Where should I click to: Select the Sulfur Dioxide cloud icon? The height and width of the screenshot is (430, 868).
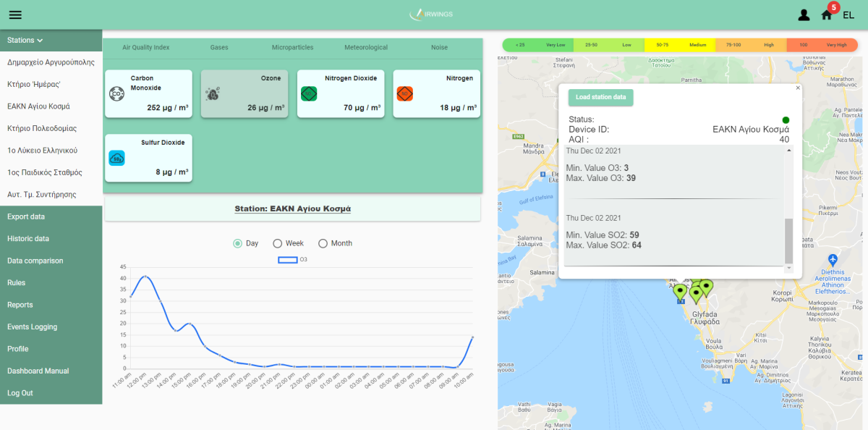click(x=116, y=158)
